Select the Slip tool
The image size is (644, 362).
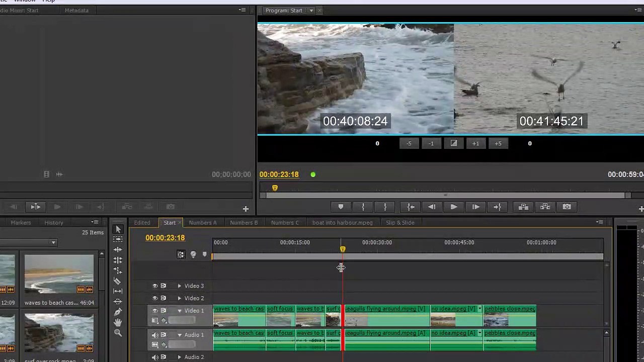point(118,291)
